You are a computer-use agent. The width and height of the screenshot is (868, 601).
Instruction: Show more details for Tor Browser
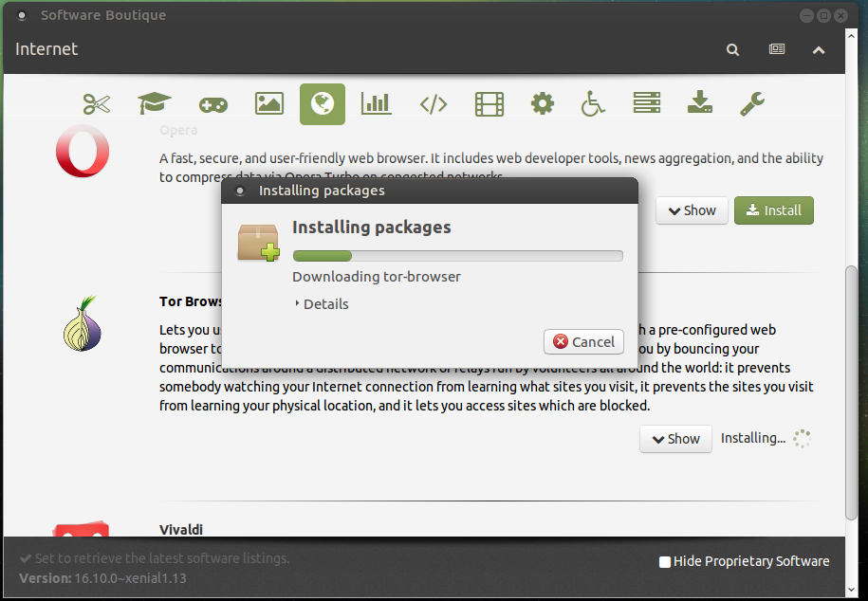pyautogui.click(x=676, y=439)
